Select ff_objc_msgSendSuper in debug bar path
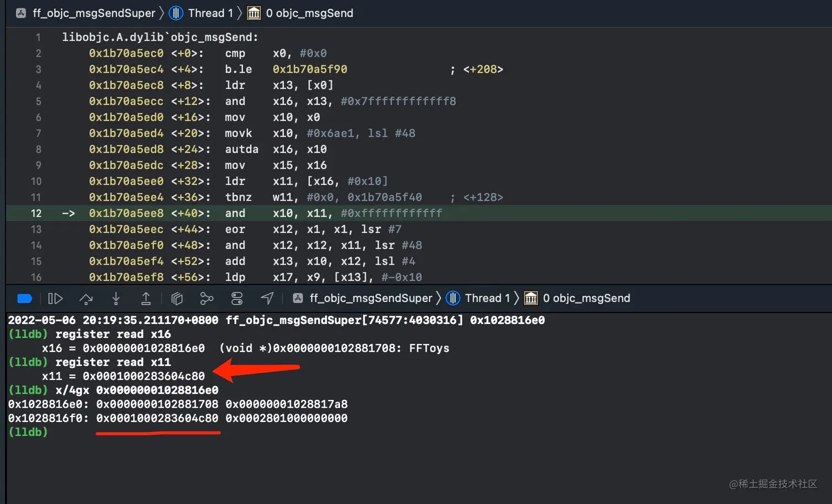 [x=371, y=298]
